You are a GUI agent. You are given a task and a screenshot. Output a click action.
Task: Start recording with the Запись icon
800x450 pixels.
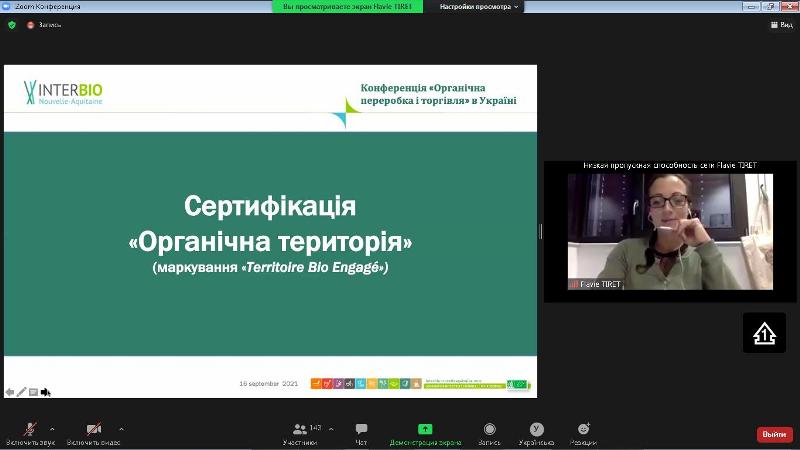(489, 430)
